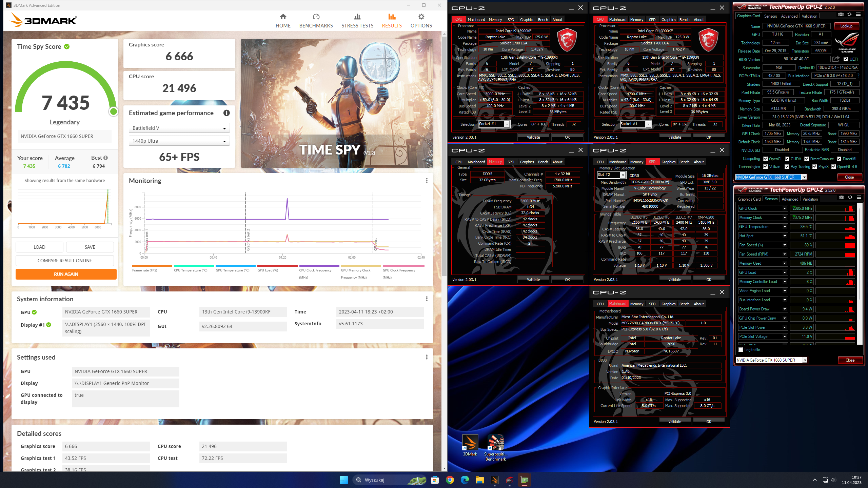Screen dimensions: 868x488
Task: Click Validate in CPU-Z Mainboard window
Action: [675, 422]
